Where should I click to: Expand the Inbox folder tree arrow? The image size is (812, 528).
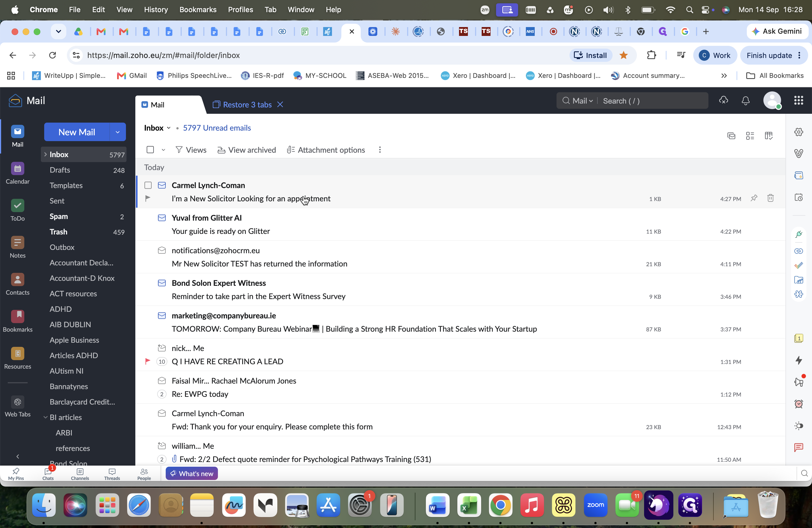coord(45,155)
